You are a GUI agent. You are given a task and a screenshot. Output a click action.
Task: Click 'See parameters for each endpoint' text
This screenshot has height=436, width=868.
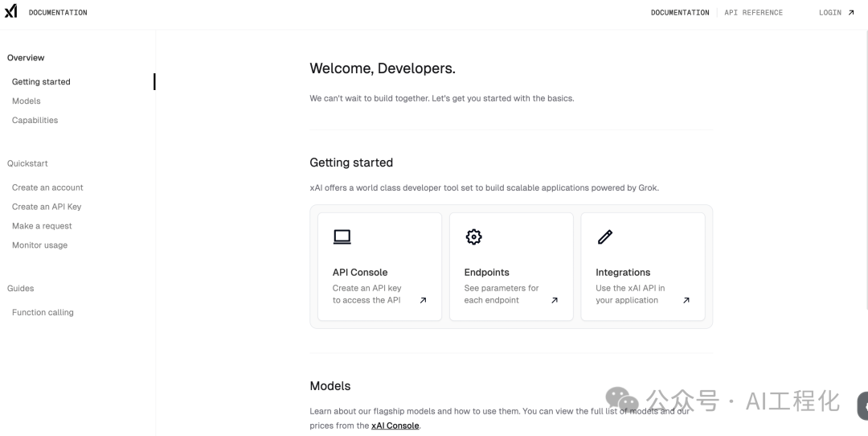[x=502, y=294]
